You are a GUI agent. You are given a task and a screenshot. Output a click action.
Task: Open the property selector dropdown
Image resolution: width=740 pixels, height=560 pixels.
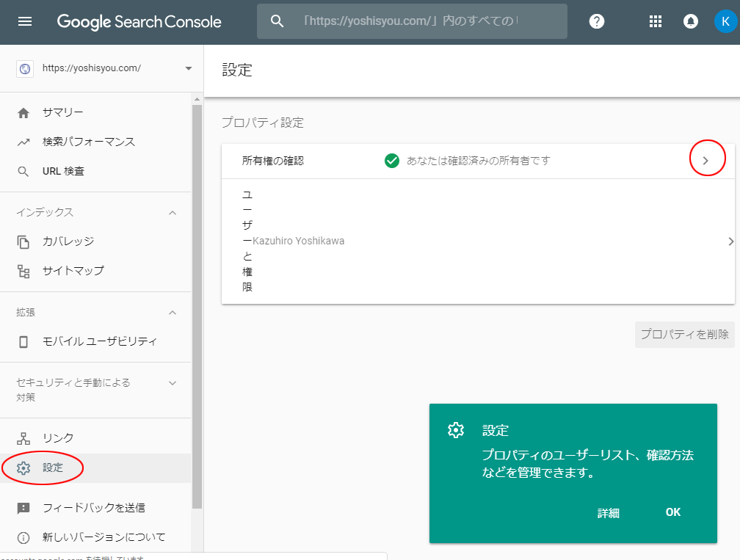188,68
